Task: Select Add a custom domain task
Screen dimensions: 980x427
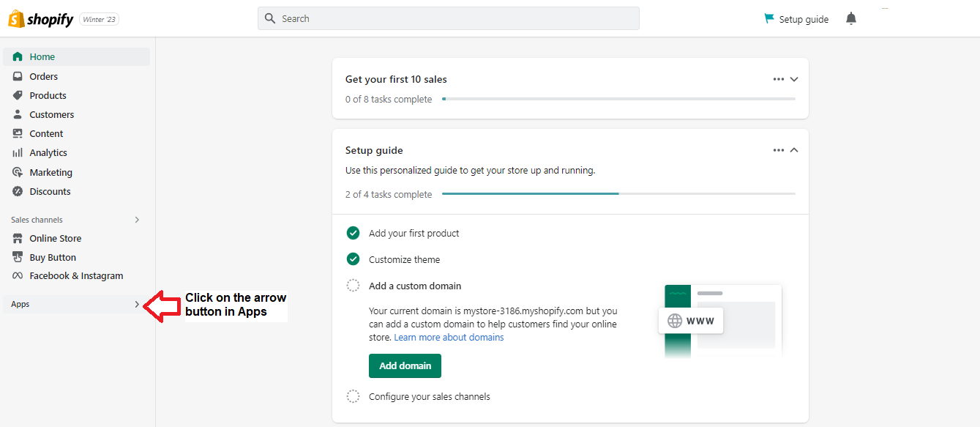Action: pyautogui.click(x=415, y=286)
